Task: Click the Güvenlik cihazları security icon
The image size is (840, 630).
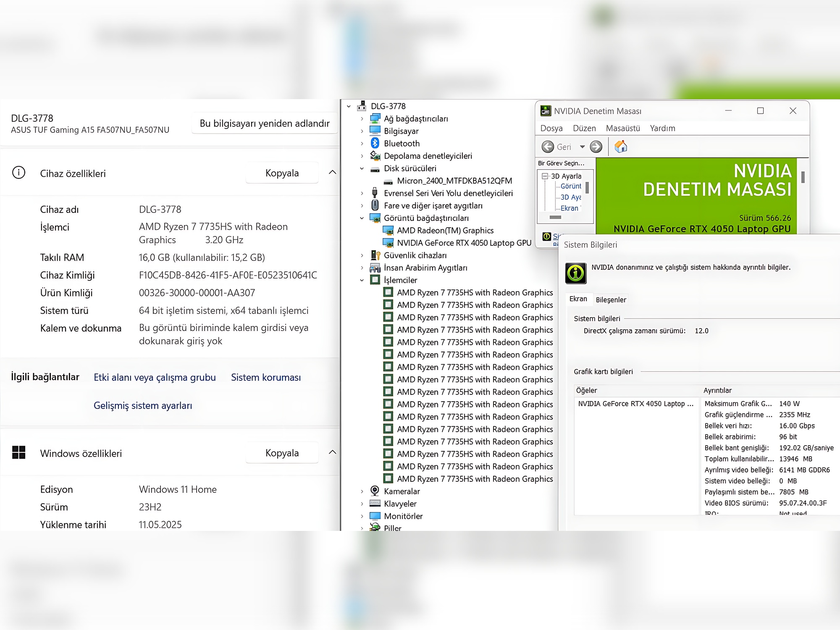Action: click(375, 255)
